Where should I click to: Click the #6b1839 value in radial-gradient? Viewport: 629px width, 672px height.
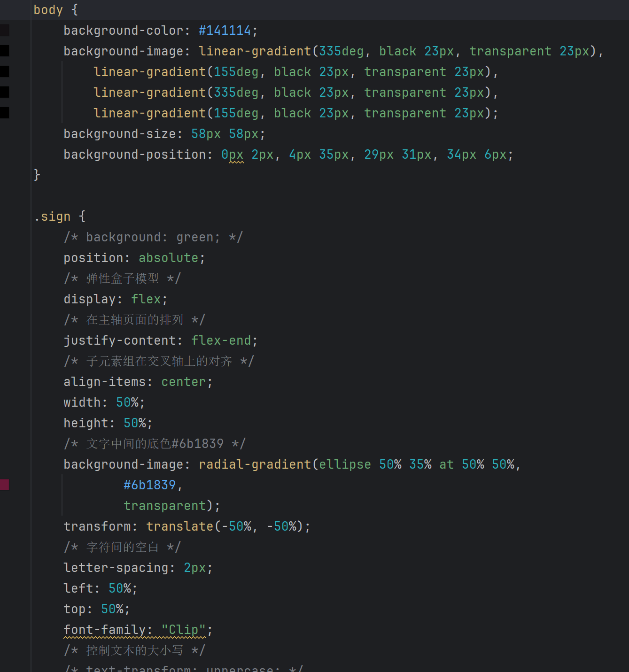tap(150, 485)
